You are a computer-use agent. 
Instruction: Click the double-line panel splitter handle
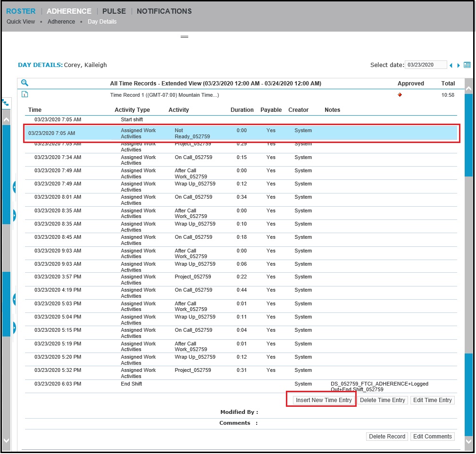(184, 37)
